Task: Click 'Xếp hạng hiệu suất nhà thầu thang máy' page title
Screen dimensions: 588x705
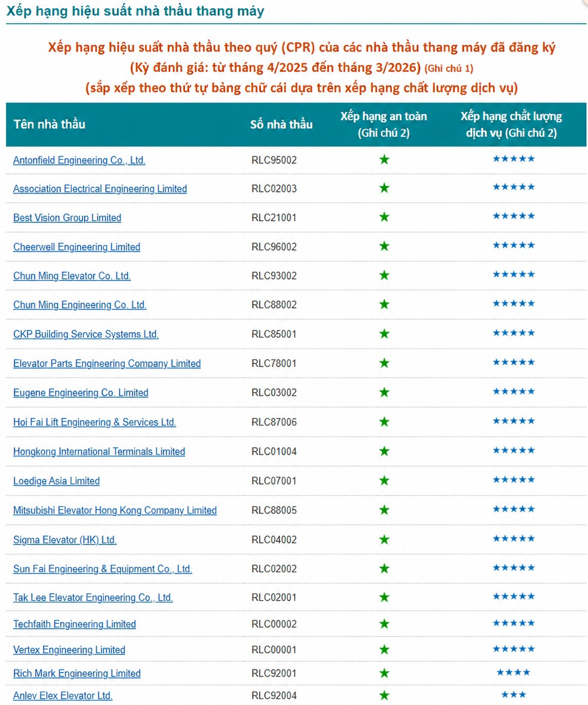Action: click(x=135, y=11)
